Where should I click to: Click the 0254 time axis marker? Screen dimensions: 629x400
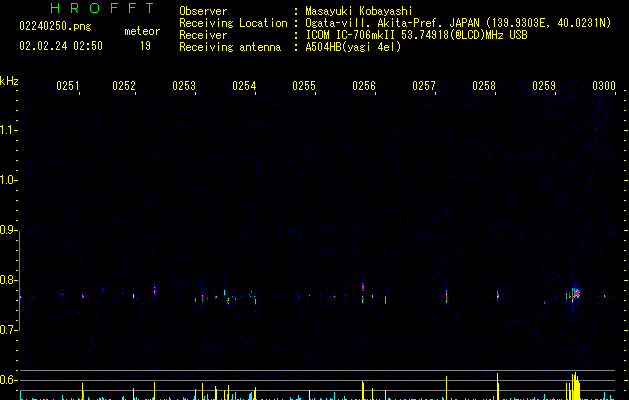[244, 86]
